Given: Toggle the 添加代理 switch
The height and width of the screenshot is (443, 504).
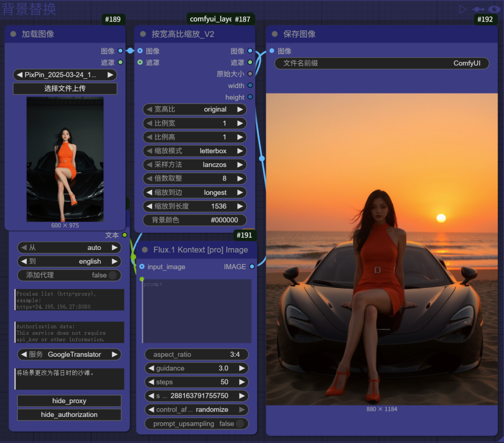Looking at the screenshot, I should [112, 275].
